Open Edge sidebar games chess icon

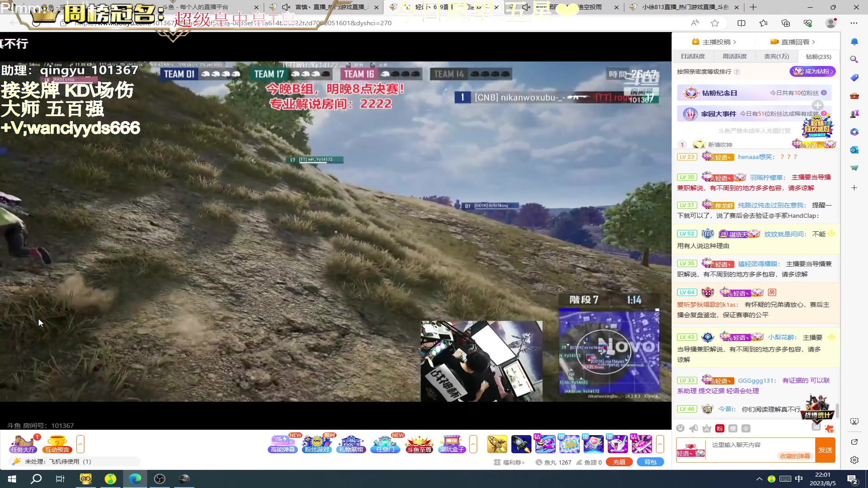point(854,114)
